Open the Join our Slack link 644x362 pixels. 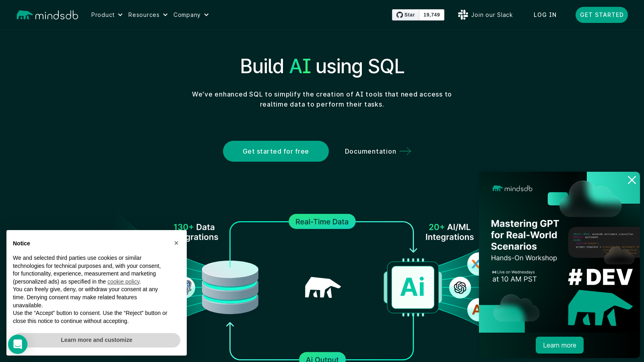coord(491,15)
